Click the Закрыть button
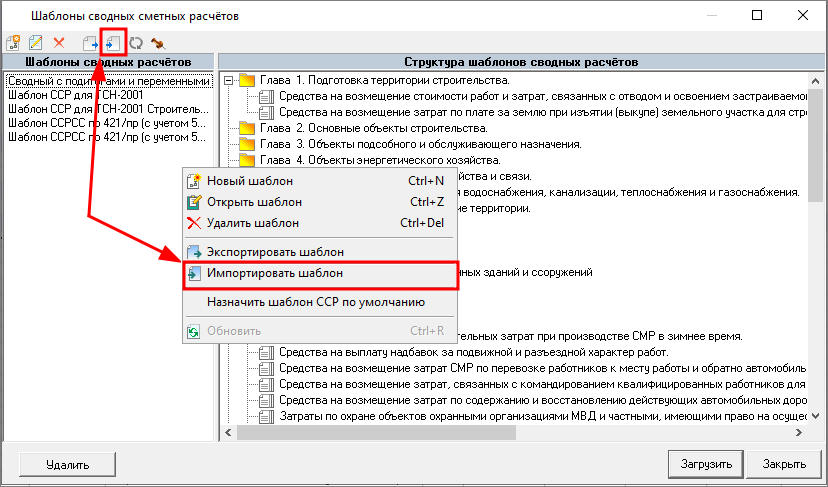Image resolution: width=828 pixels, height=487 pixels. (784, 464)
